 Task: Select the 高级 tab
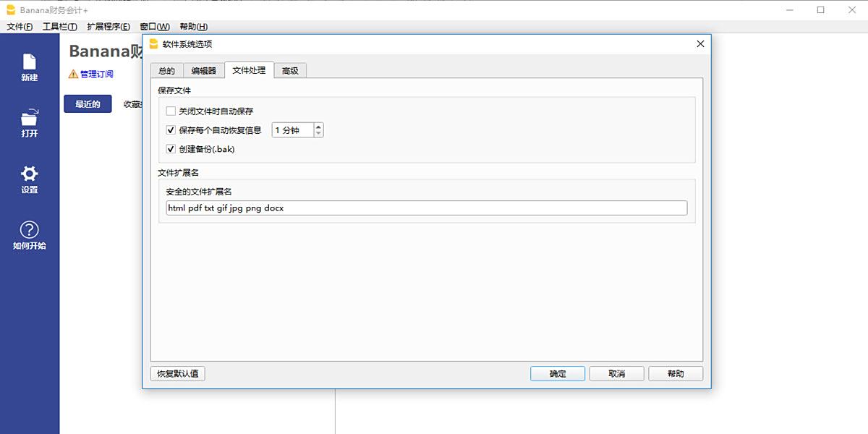[x=290, y=70]
